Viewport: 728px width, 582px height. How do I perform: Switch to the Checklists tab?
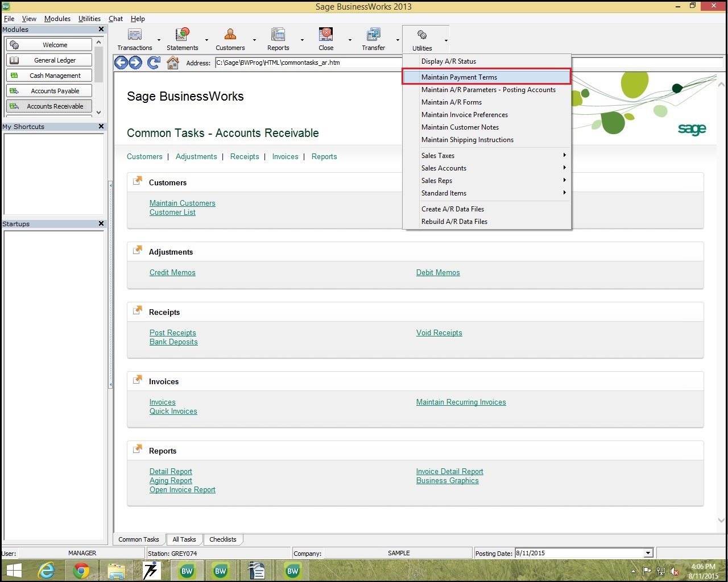pos(223,539)
